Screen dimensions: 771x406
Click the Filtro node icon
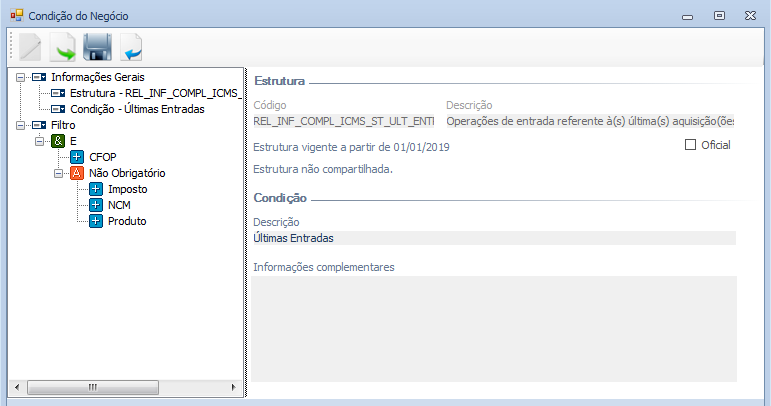coord(39,125)
